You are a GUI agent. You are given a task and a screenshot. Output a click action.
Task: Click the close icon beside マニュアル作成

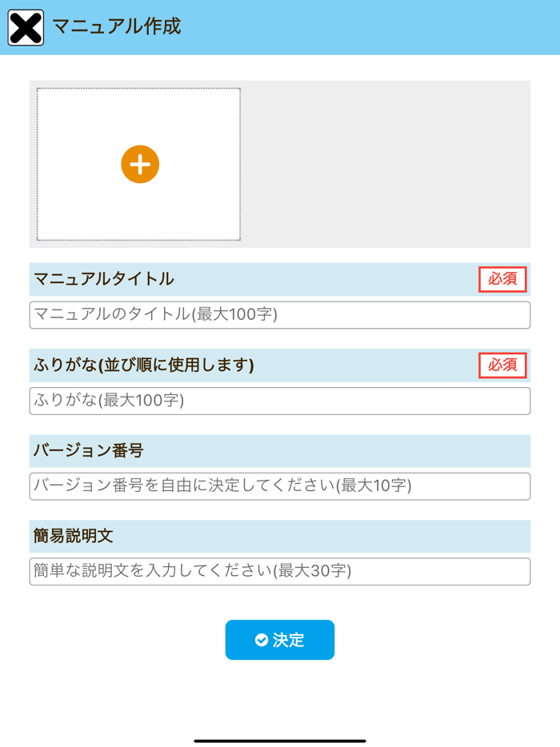click(x=25, y=26)
